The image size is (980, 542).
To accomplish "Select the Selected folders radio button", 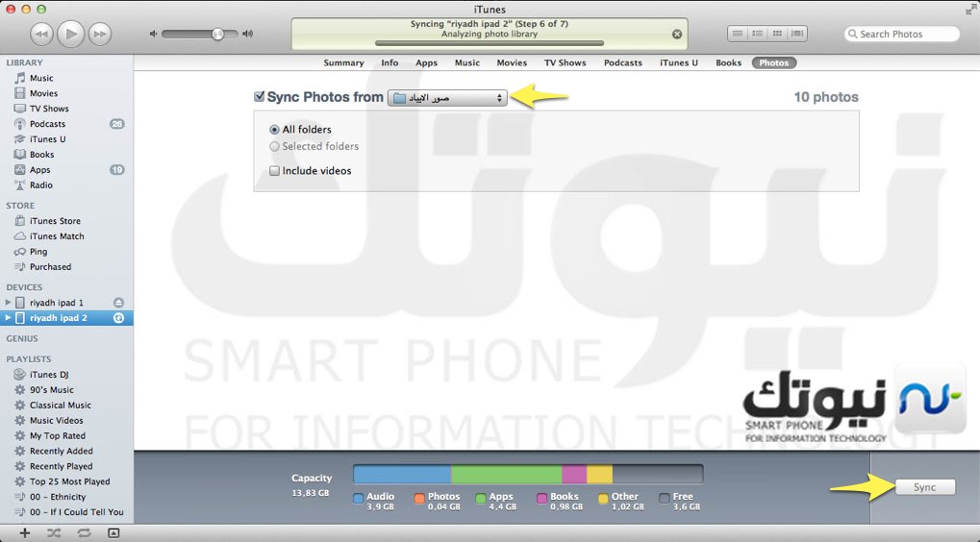I will (x=274, y=147).
